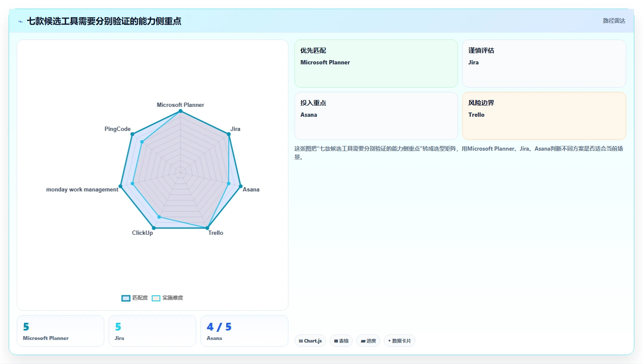Click the description paragraph starting 这张图把
The height and width of the screenshot is (364, 643).
click(458, 153)
